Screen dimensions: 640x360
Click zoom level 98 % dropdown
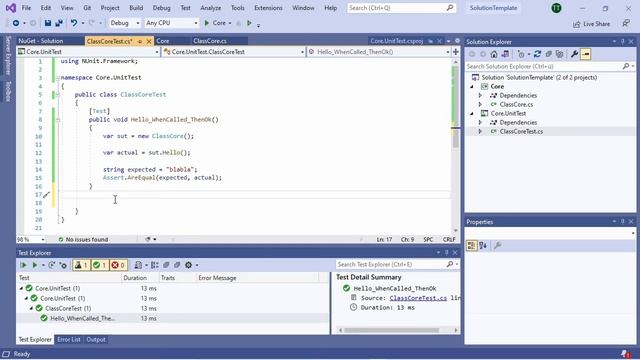(x=31, y=240)
